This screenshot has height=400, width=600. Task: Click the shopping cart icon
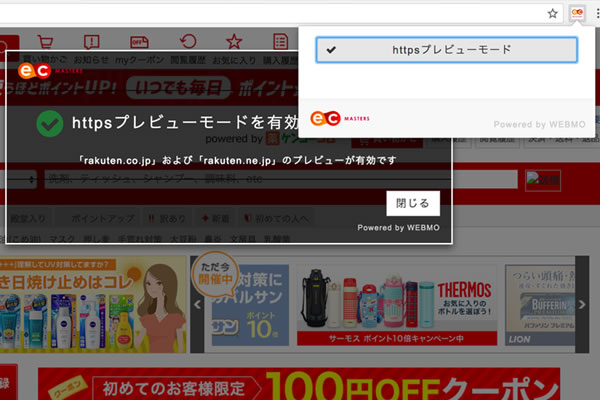pos(45,41)
